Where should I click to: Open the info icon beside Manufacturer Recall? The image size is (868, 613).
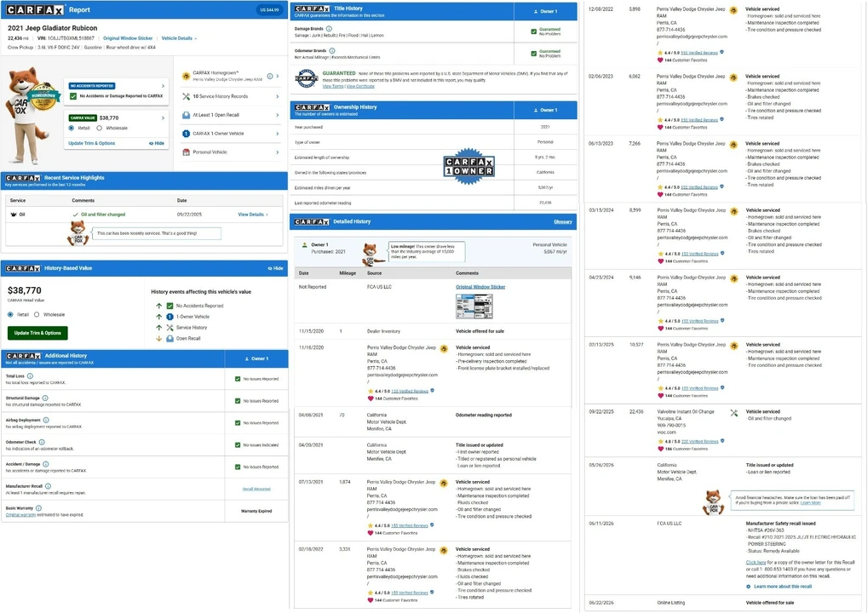pyautogui.click(x=49, y=486)
